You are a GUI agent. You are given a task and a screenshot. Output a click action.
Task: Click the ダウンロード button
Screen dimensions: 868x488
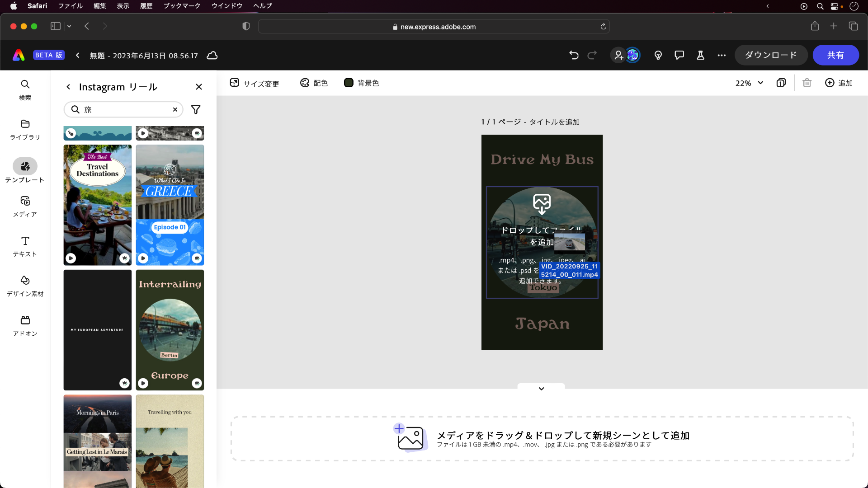pos(770,55)
